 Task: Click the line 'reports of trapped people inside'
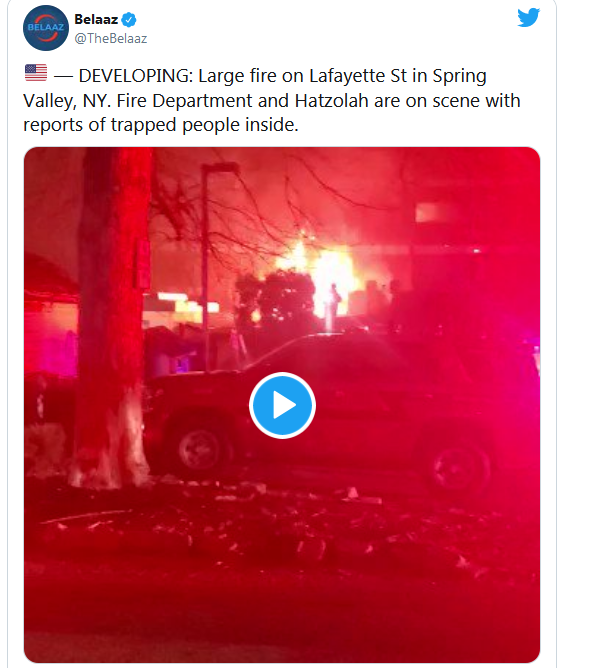(x=161, y=125)
